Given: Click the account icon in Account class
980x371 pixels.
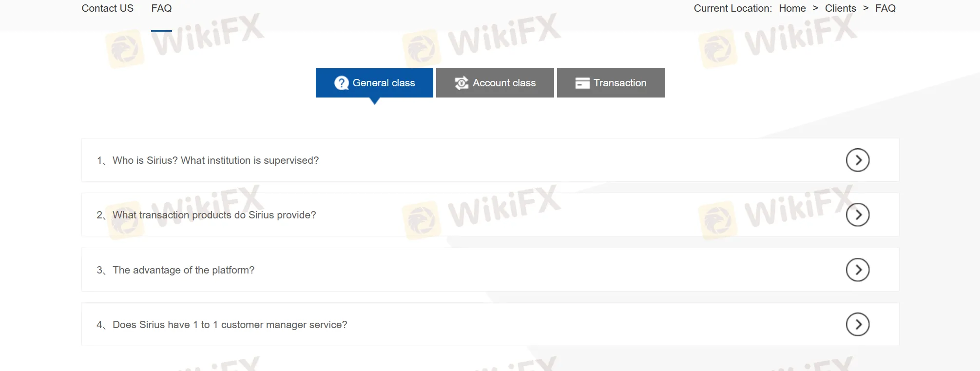Looking at the screenshot, I should coord(461,83).
